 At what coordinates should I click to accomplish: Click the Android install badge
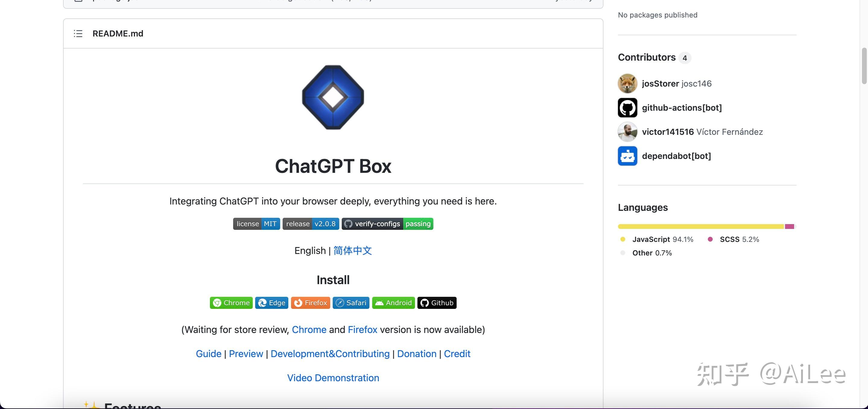click(393, 303)
